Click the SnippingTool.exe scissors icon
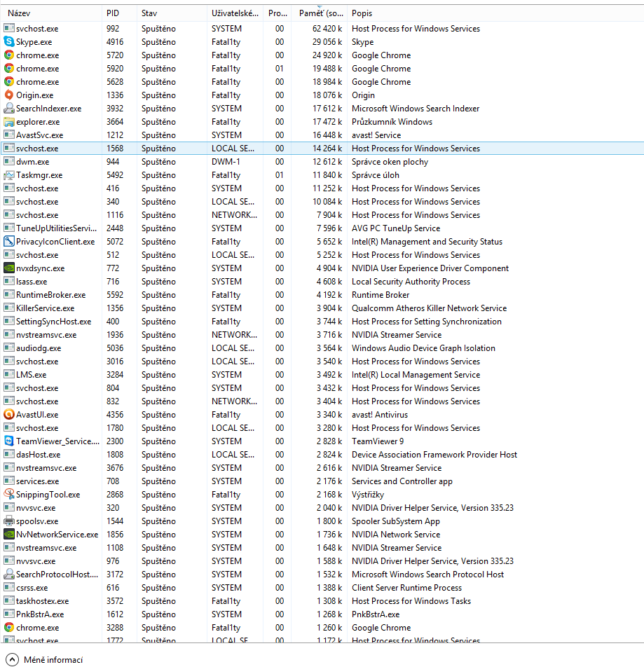This screenshot has width=644, height=667. 9,495
